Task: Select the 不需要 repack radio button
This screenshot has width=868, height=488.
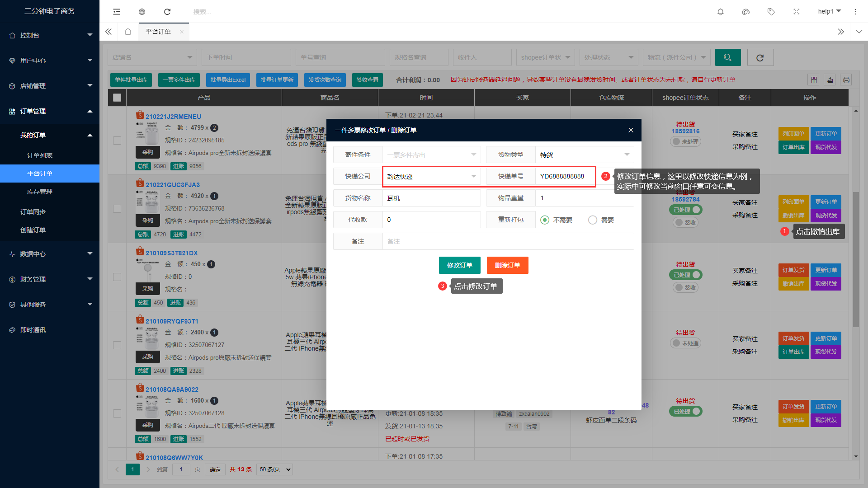Action: tap(545, 220)
